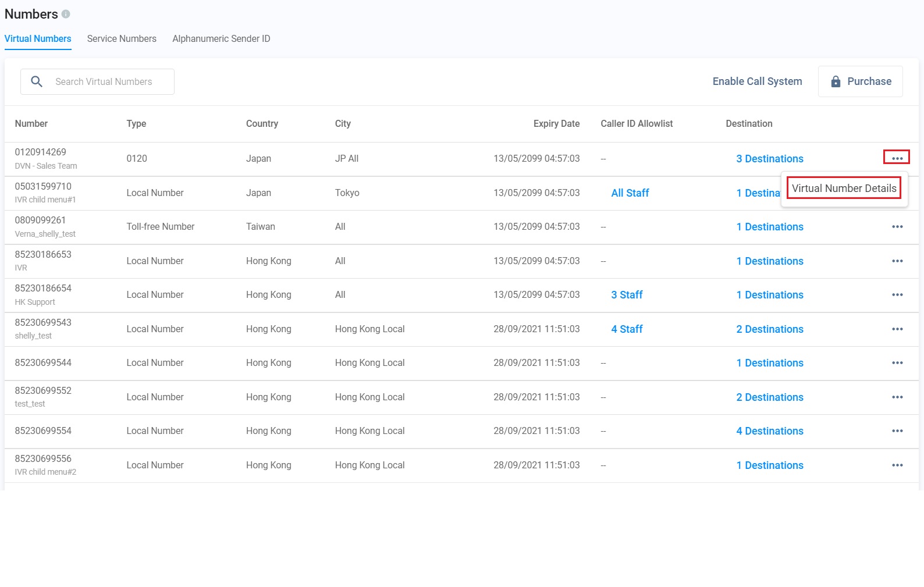Click the City column header
The height and width of the screenshot is (587, 924).
[x=343, y=123]
